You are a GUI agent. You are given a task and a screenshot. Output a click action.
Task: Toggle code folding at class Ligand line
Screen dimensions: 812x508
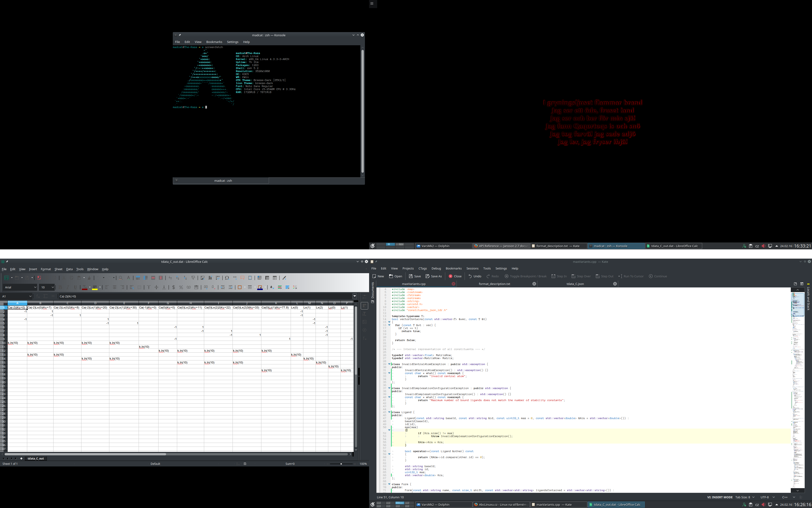pos(389,412)
